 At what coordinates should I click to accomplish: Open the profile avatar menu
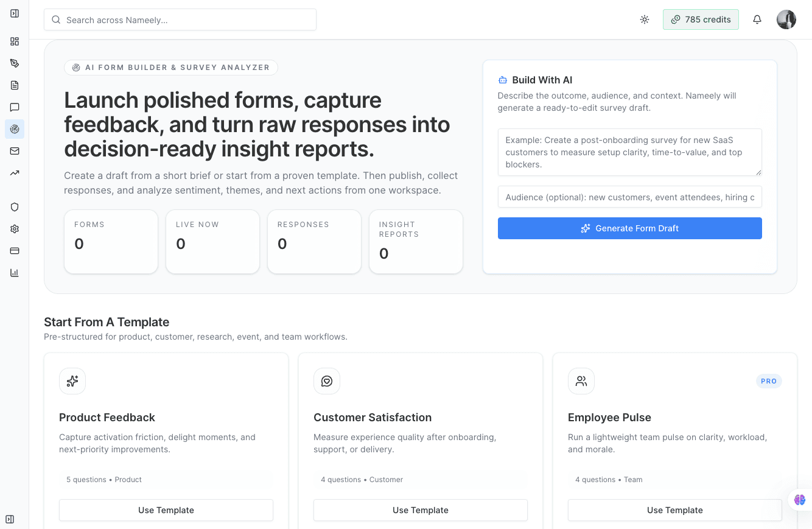[786, 19]
